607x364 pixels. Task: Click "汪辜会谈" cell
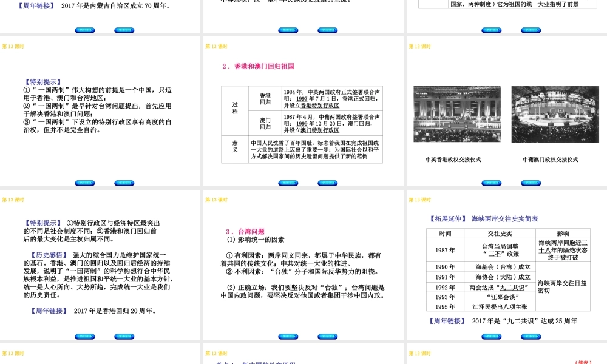[x=500, y=297]
